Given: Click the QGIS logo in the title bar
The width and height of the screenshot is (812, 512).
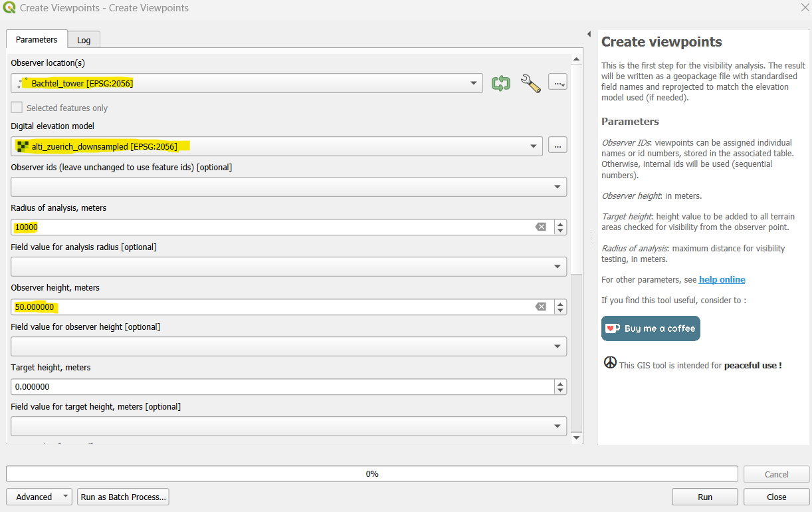Looking at the screenshot, I should pos(9,7).
